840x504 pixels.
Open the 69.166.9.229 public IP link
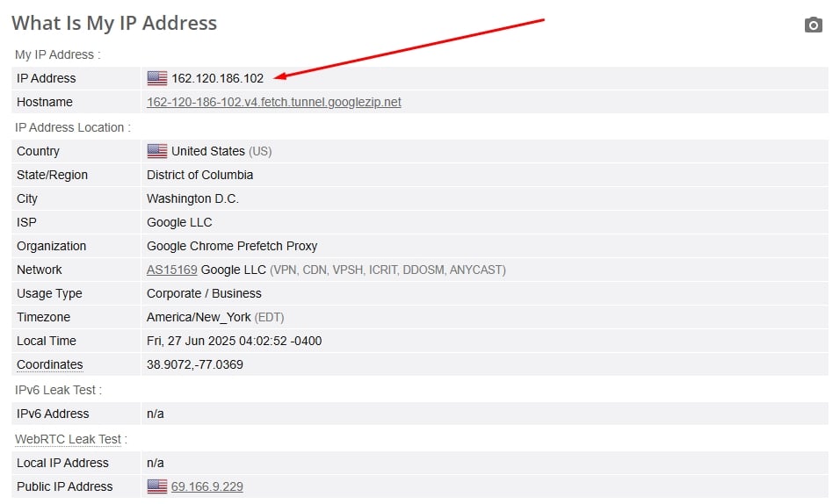[x=206, y=486]
